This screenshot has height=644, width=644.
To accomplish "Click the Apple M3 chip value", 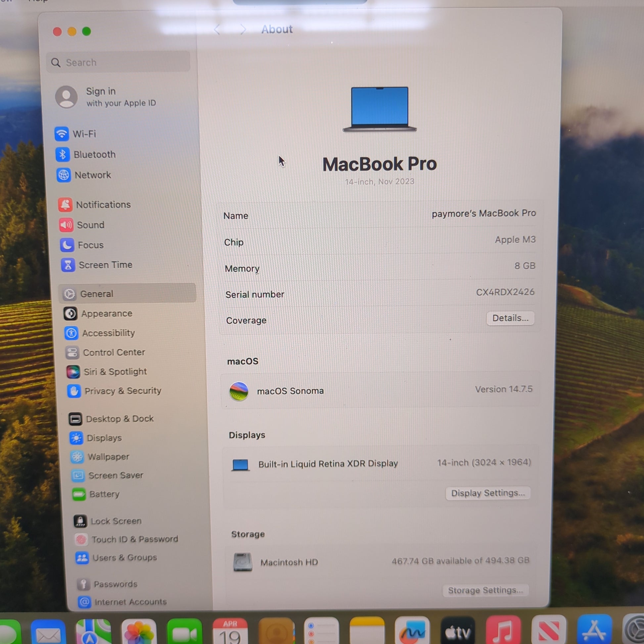I will (x=515, y=240).
